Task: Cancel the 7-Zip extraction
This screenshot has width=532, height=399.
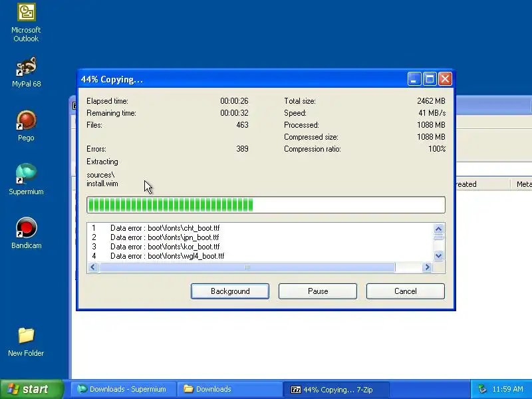Action: pos(406,291)
